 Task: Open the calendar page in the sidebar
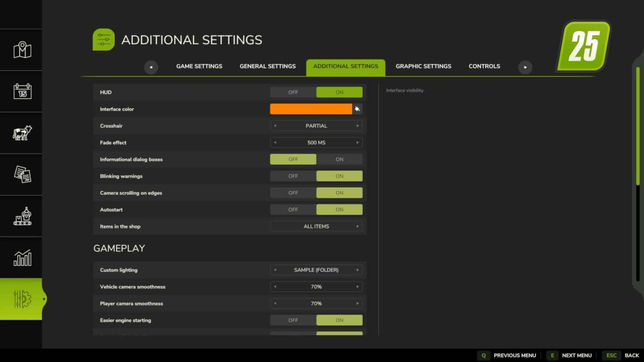pyautogui.click(x=22, y=91)
